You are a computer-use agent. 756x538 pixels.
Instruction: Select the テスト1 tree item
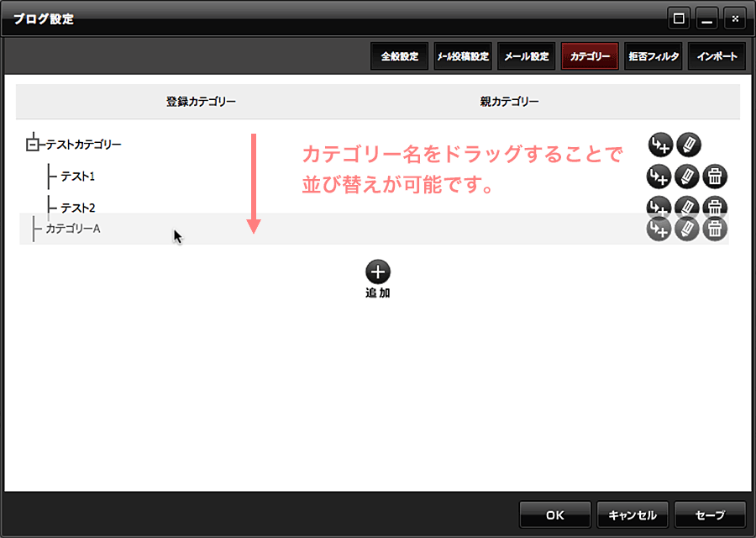click(77, 177)
